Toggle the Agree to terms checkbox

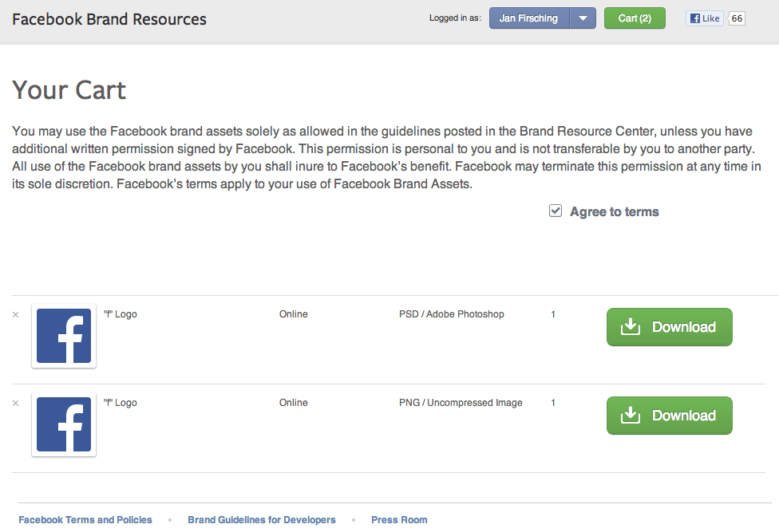pos(556,211)
